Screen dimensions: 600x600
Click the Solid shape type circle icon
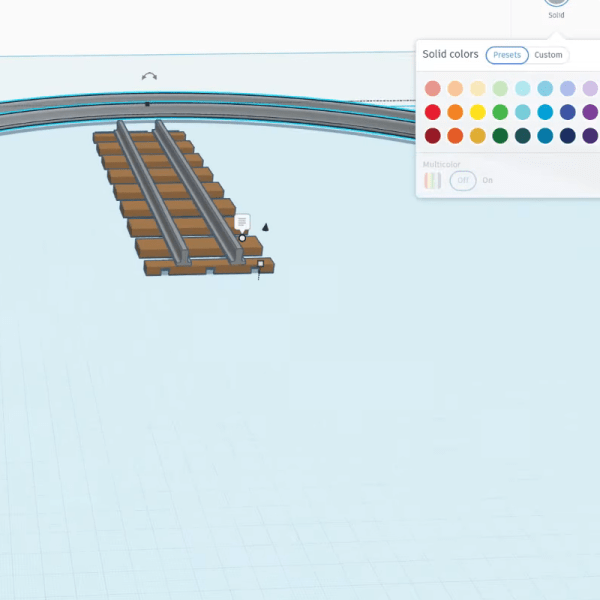point(556,2)
